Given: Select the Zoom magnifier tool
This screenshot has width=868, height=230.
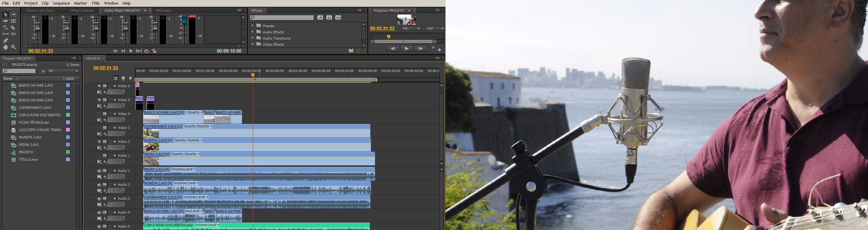Looking at the screenshot, I should tap(14, 47).
